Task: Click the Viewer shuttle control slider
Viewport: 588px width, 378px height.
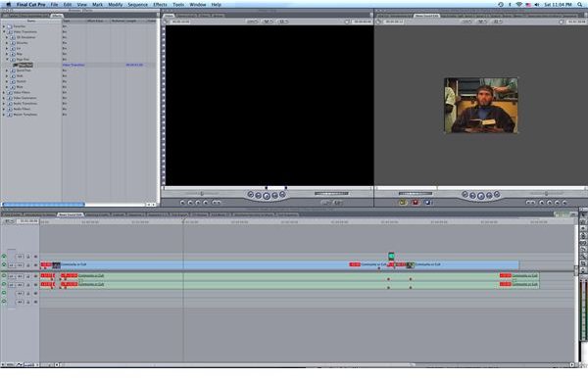Action: 203,194
